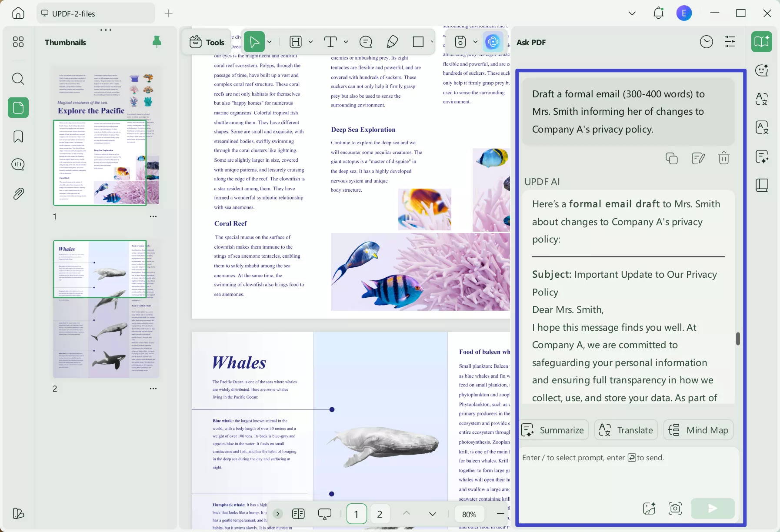
Task: Open the tab list chevron in title bar
Action: (632, 13)
